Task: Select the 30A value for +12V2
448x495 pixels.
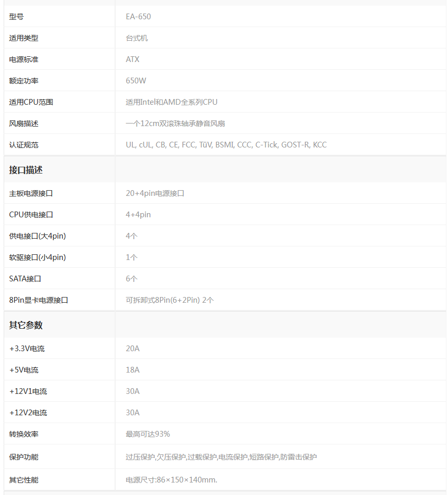Action: coord(133,413)
